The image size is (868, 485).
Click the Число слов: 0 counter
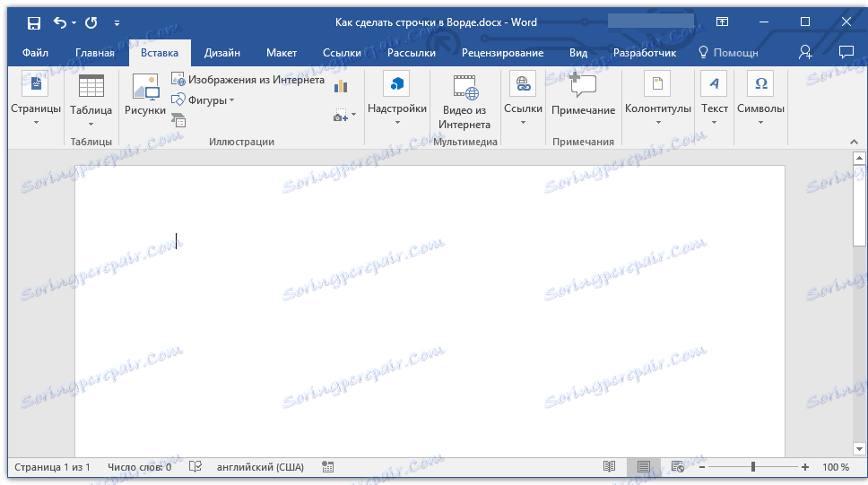[x=140, y=467]
